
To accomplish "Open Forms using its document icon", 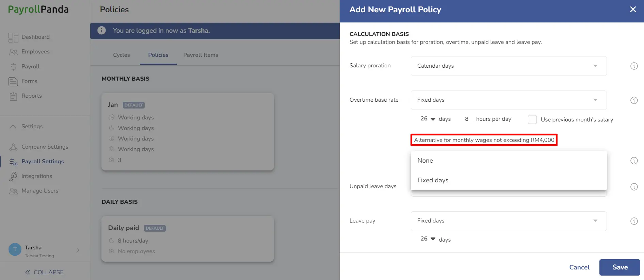I will click(13, 81).
